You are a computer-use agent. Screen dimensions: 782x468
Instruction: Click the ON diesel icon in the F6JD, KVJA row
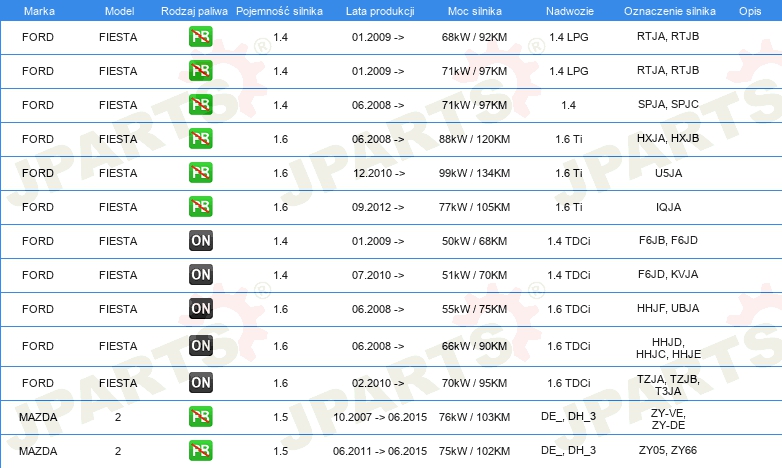tap(200, 274)
